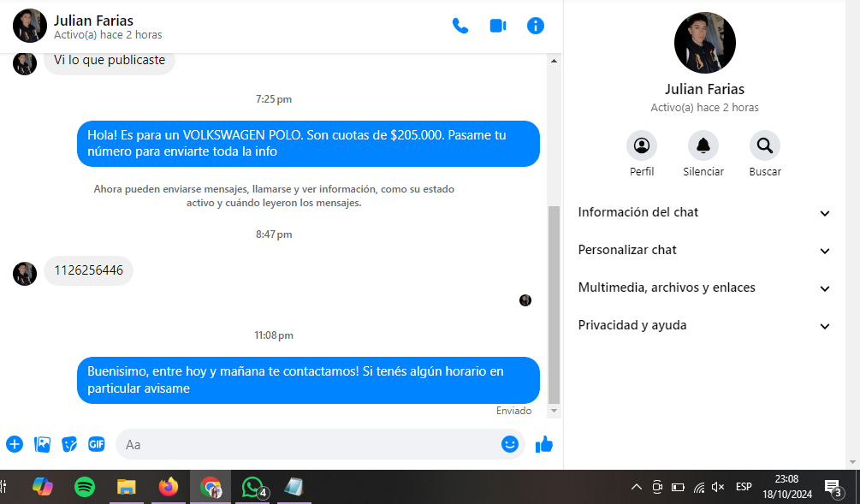860x504 pixels.
Task: Expand Privacidad y ayuda section
Action: [x=703, y=326]
